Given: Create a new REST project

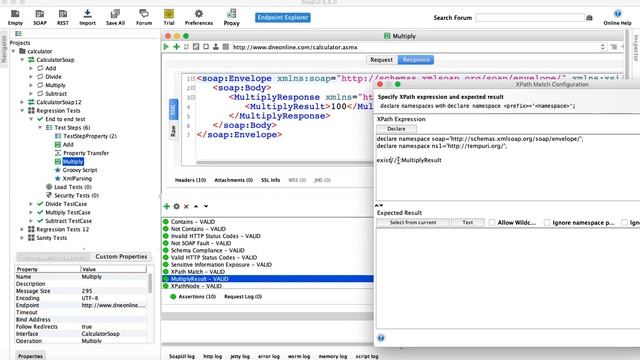Looking at the screenshot, I should pyautogui.click(x=62, y=18).
